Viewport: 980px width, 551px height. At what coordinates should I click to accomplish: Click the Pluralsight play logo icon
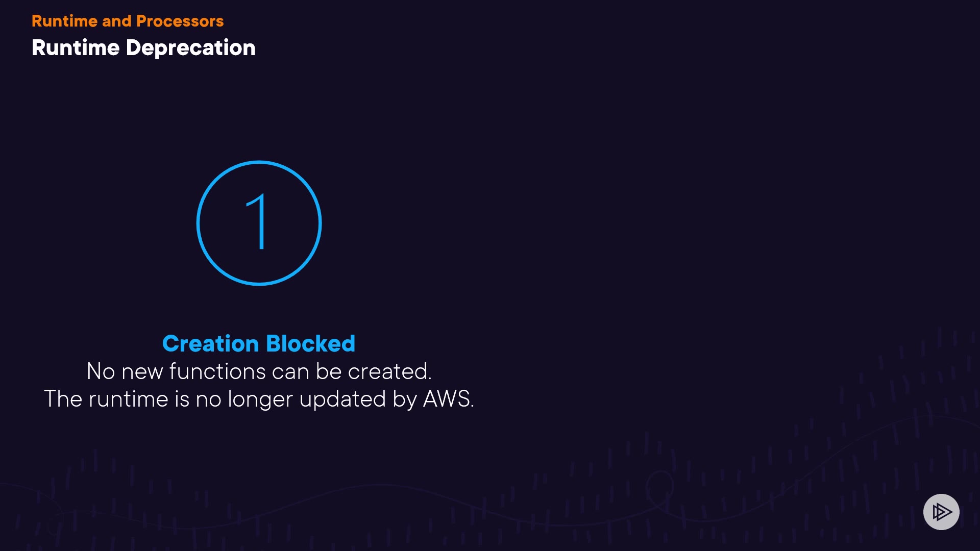tap(941, 512)
